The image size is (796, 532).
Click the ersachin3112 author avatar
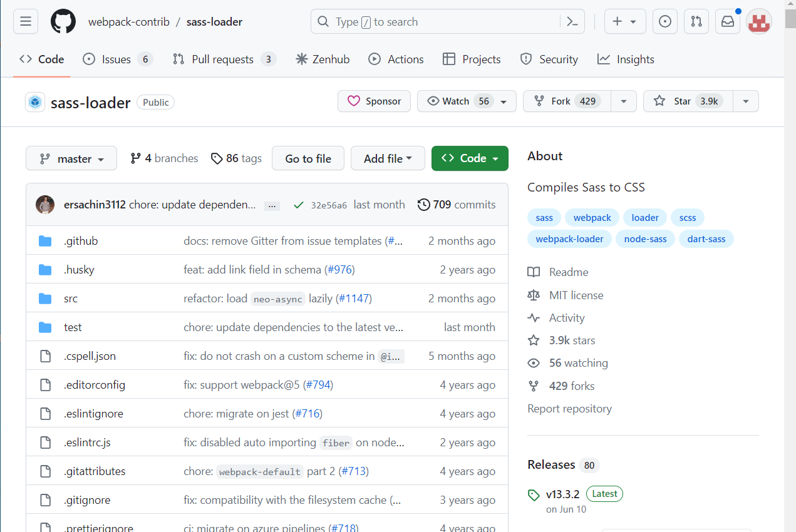click(x=45, y=205)
